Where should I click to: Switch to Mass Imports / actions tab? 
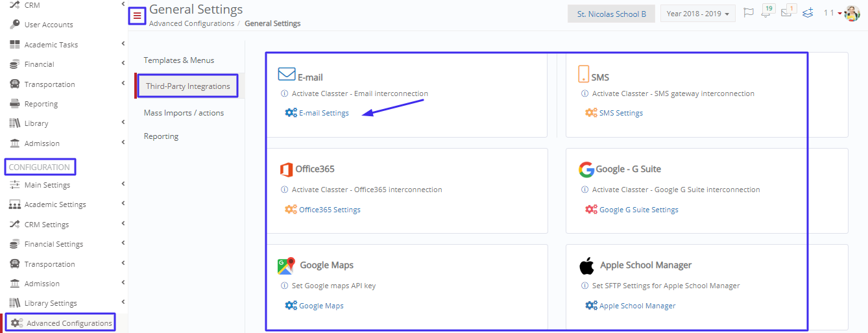pyautogui.click(x=184, y=113)
